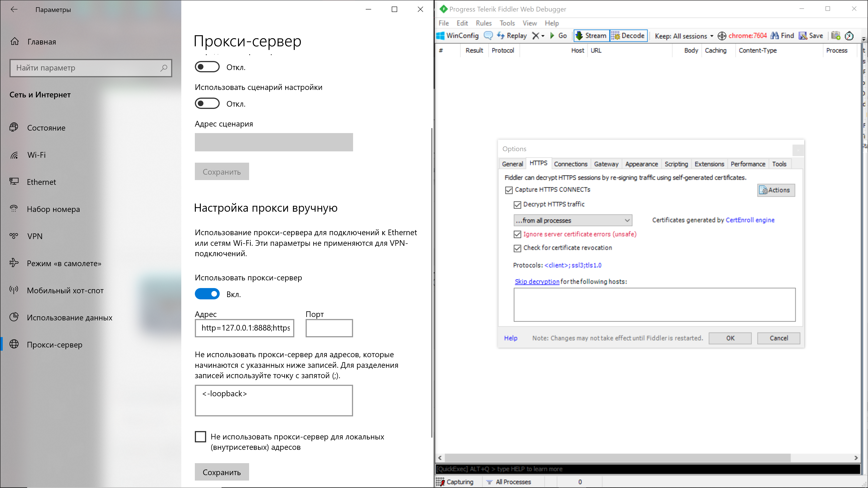Turn off the proxy server toggle

coord(207,294)
